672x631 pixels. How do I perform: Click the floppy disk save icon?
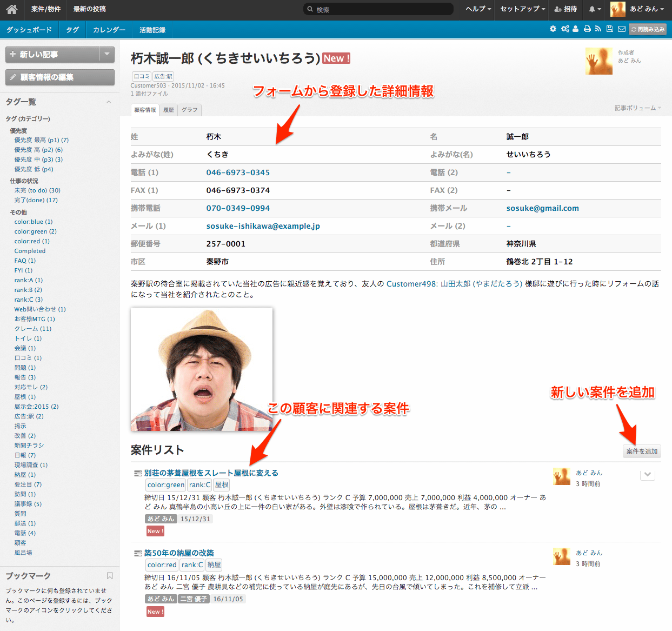pos(610,29)
